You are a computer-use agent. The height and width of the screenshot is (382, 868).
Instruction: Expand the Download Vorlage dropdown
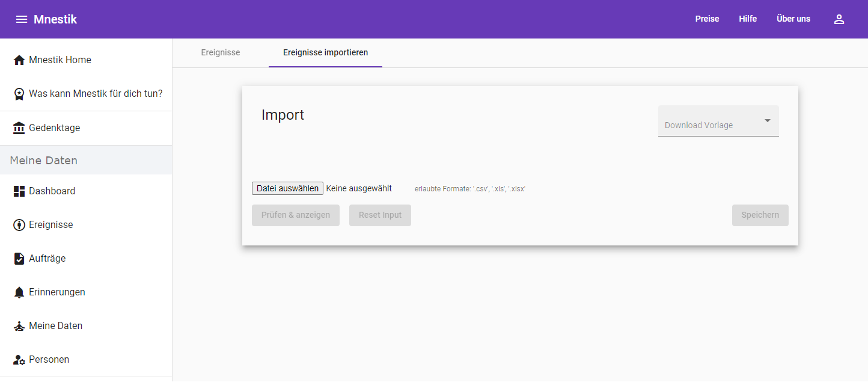click(x=711, y=122)
